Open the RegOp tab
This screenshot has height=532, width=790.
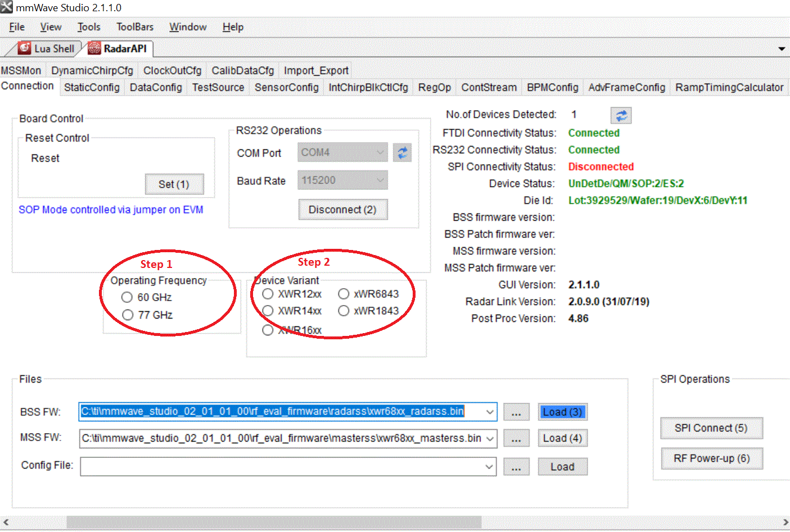tap(435, 88)
